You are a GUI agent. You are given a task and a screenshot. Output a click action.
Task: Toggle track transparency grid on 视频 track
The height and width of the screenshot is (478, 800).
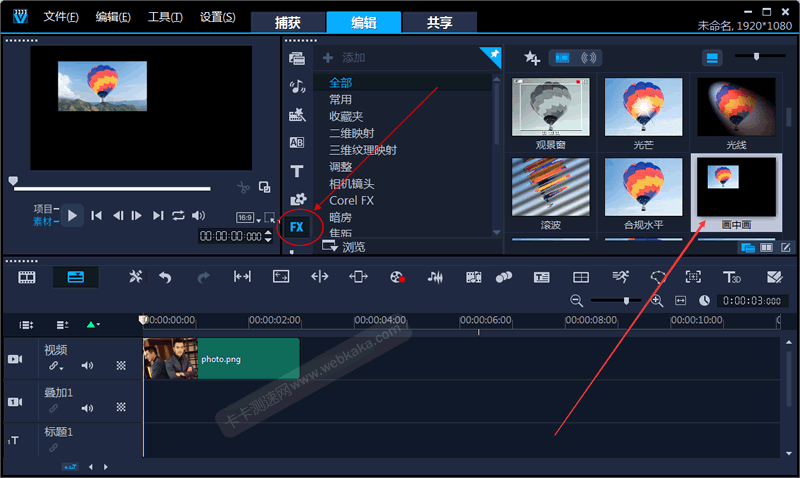121,365
